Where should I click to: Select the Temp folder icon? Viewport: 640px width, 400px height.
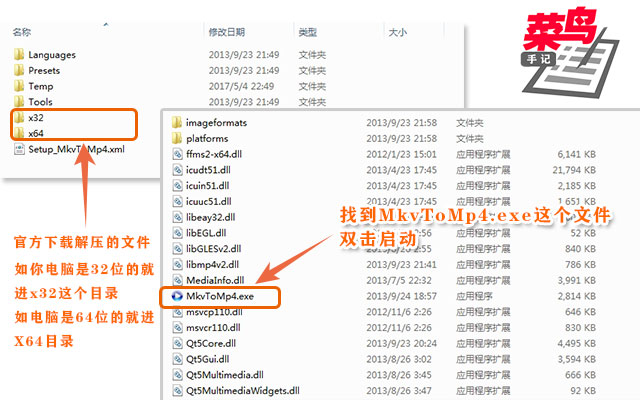click(x=19, y=86)
